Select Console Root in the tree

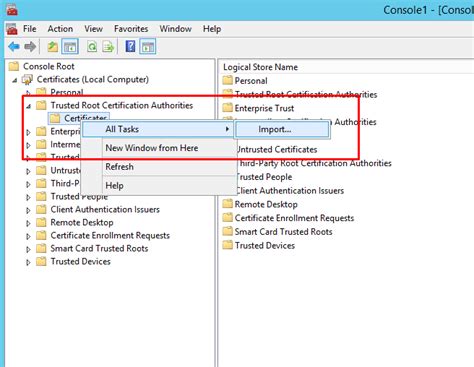[x=49, y=66]
